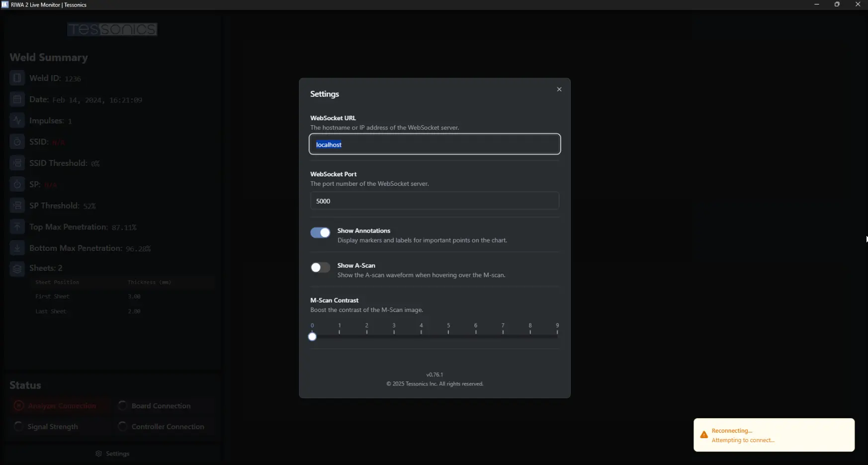Viewport: 868px width, 465px height.
Task: Click the RIWA 2 app icon in title bar
Action: coord(5,4)
